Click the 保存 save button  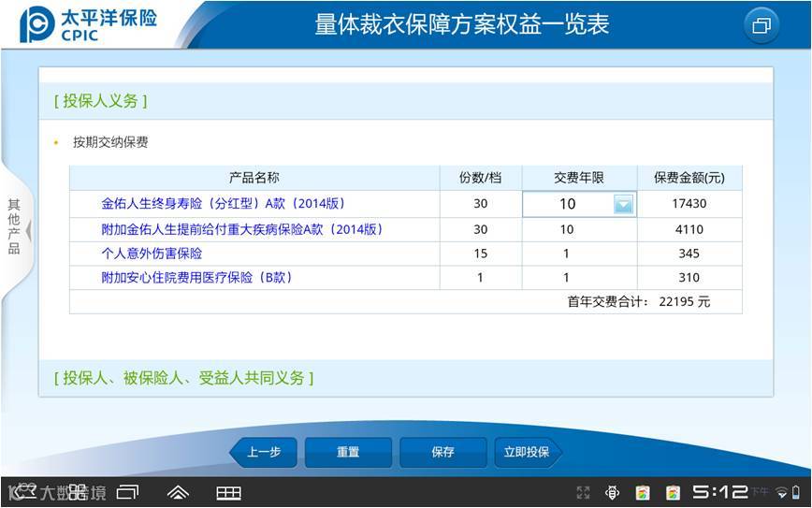(442, 452)
